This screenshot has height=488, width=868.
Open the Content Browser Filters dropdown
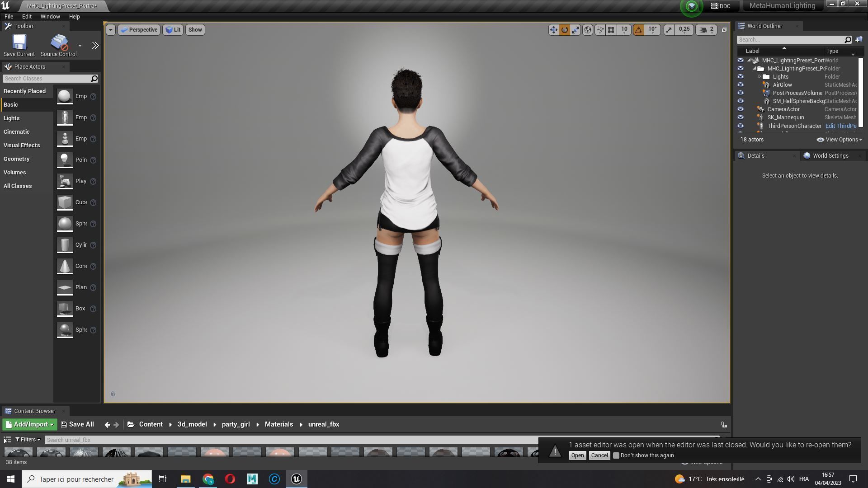(x=28, y=440)
